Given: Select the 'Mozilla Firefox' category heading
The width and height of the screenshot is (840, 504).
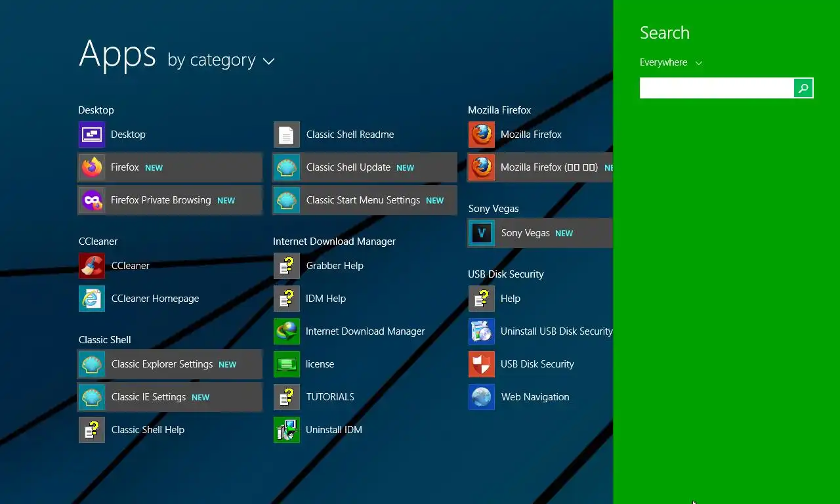Looking at the screenshot, I should coord(499,110).
